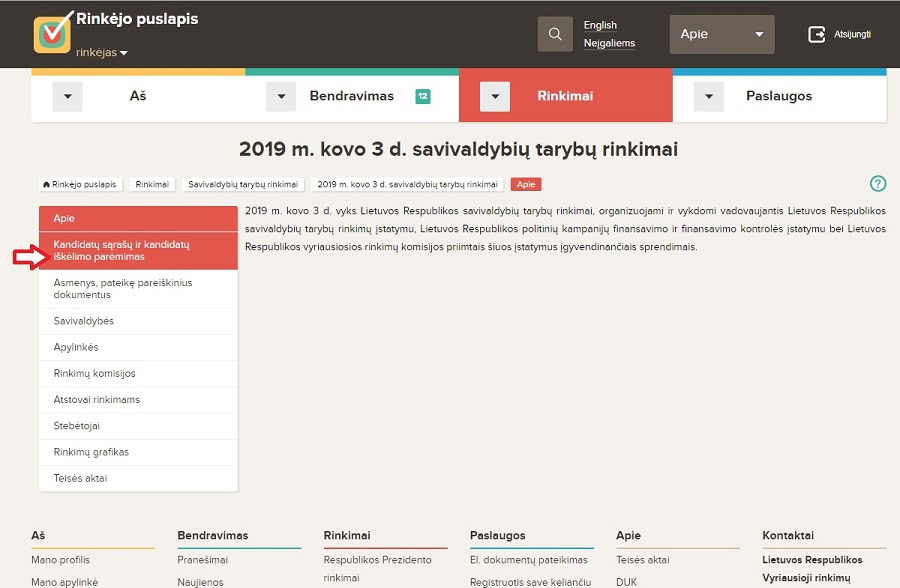Image resolution: width=900 pixels, height=588 pixels.
Task: Open the search magnifier button
Action: 555,34
